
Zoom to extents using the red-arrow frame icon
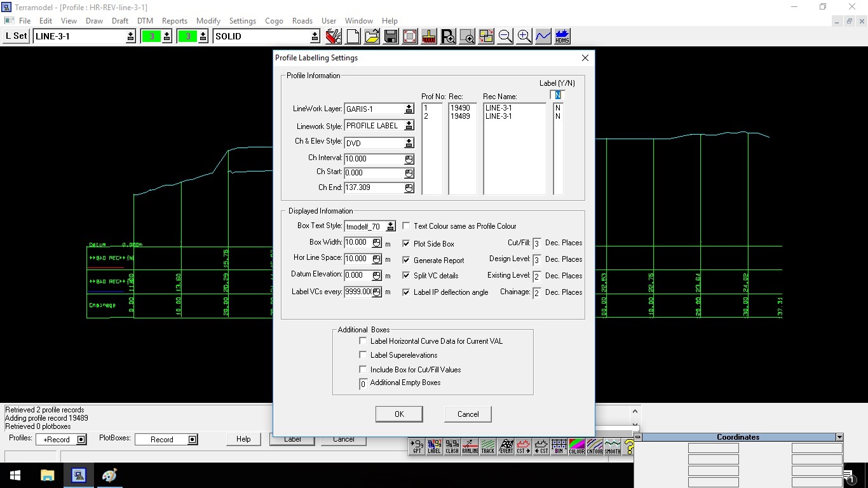410,36
